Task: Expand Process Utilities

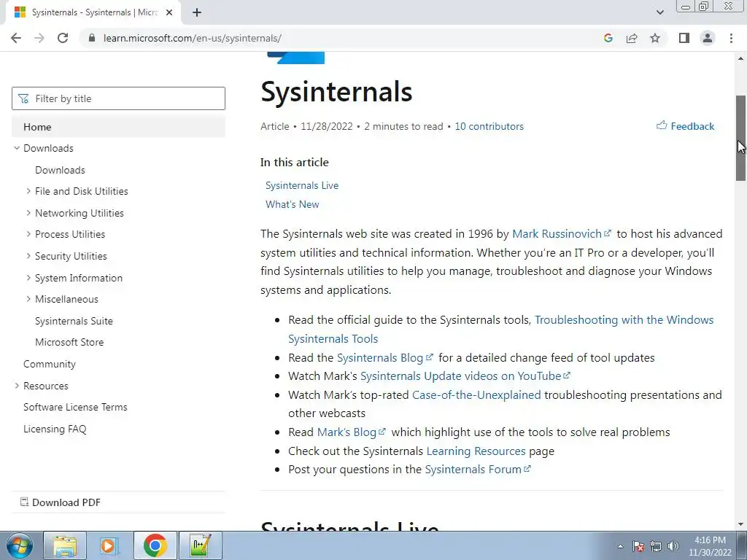Action: [28, 234]
